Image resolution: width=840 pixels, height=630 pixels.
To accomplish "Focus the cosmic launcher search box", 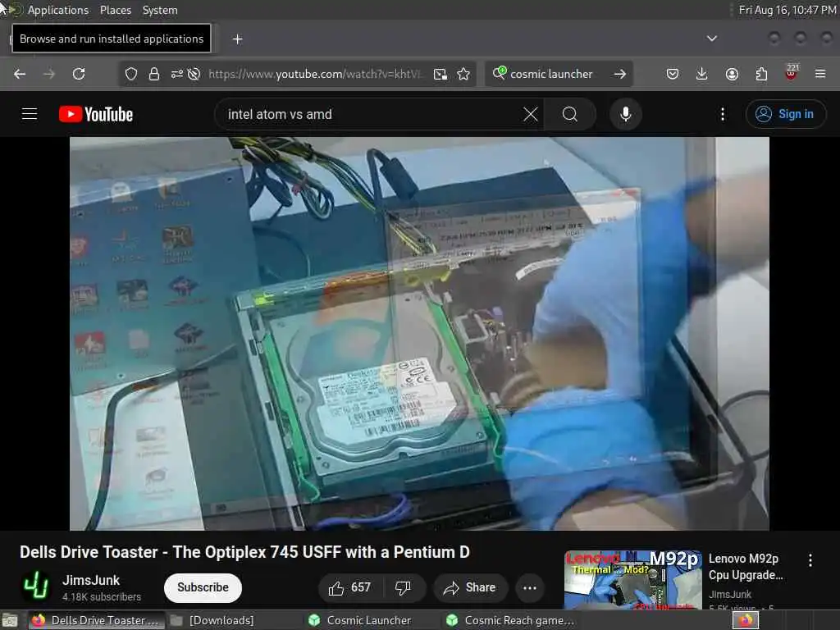I will click(x=552, y=74).
